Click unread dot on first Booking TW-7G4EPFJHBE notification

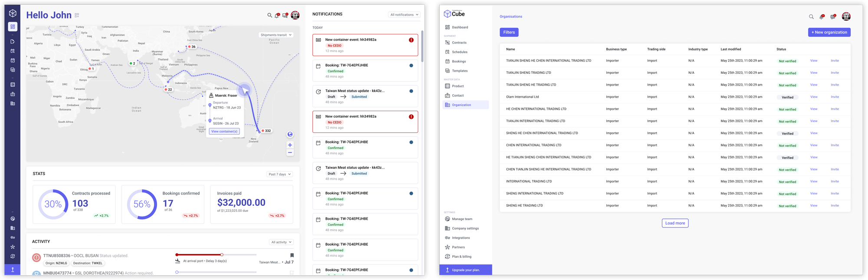coord(411,66)
